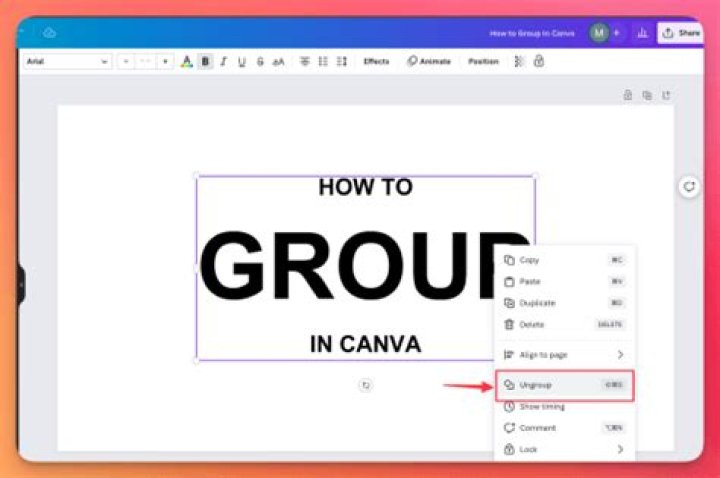Viewport: 720px width, 478px height.
Task: Click the plus icon to add collaborators
Action: click(617, 33)
